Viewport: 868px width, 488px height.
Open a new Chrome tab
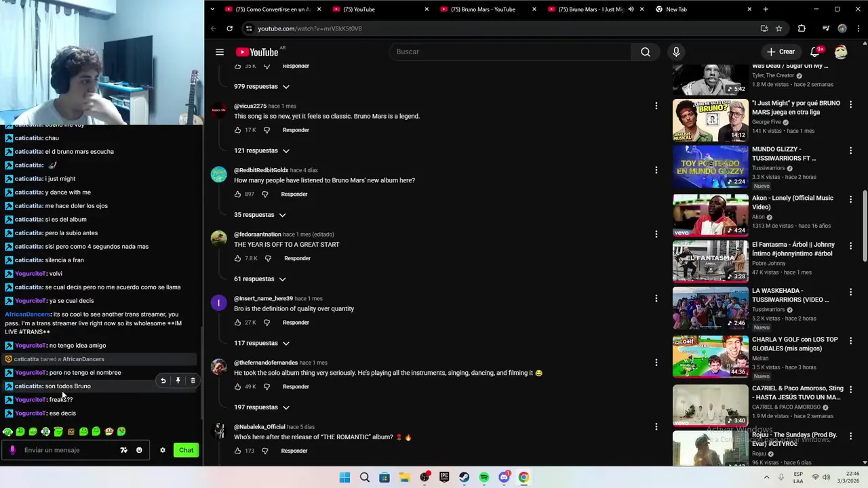[766, 9]
